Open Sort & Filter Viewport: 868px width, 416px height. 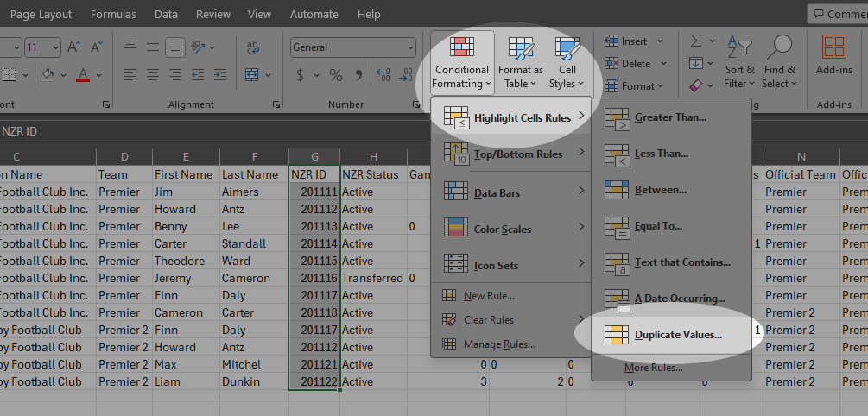[x=739, y=61]
